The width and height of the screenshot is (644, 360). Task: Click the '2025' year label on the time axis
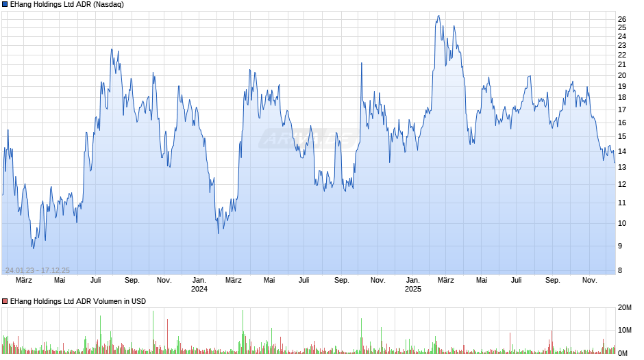tap(412, 289)
